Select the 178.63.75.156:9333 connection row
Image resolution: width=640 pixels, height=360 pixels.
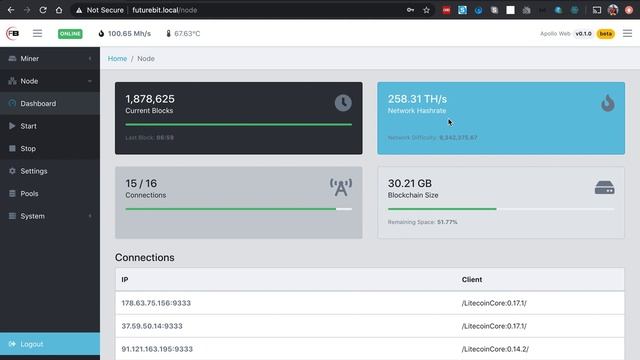click(x=370, y=303)
